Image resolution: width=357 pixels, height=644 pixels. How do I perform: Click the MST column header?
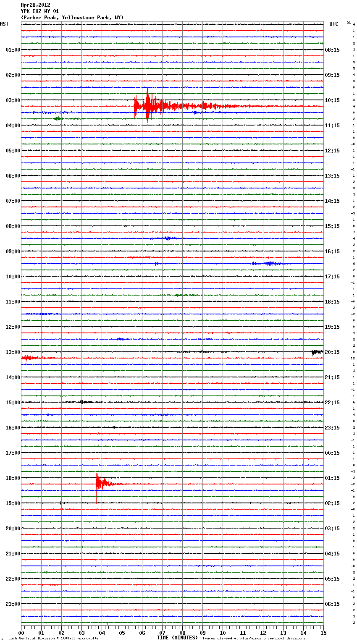tap(4, 24)
